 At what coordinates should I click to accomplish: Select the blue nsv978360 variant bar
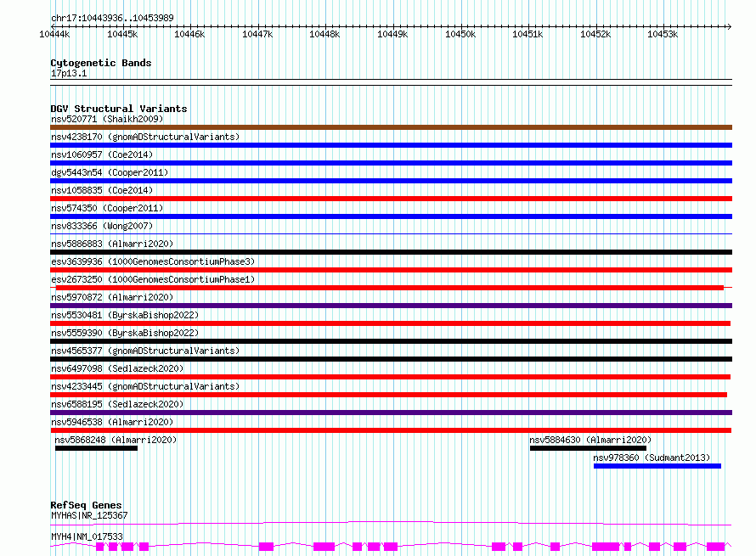(657, 466)
